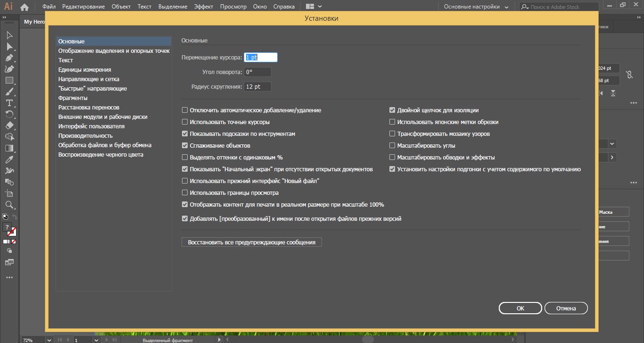This screenshot has height=343, width=644.
Task: Go to next artboard in status bar
Action: [x=107, y=340]
